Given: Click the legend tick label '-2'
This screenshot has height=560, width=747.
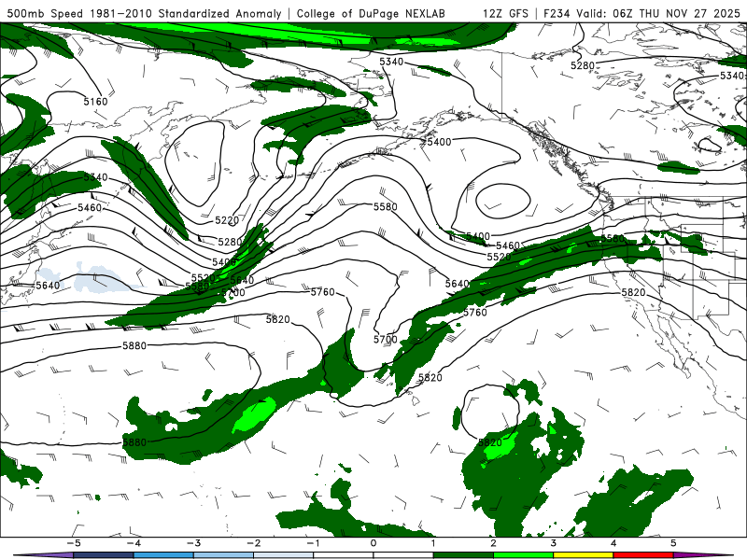Looking at the screenshot, I should pos(253,543).
